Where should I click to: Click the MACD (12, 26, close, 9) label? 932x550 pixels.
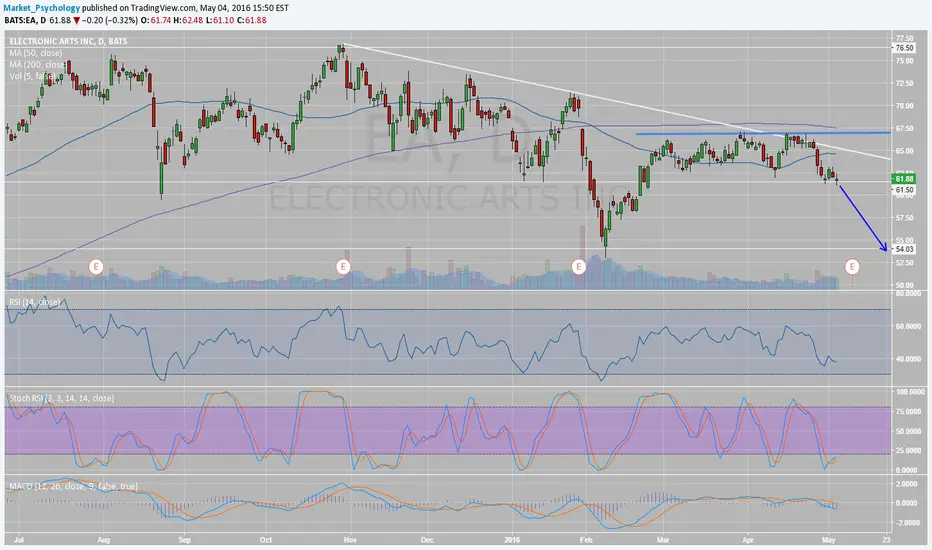73,486
